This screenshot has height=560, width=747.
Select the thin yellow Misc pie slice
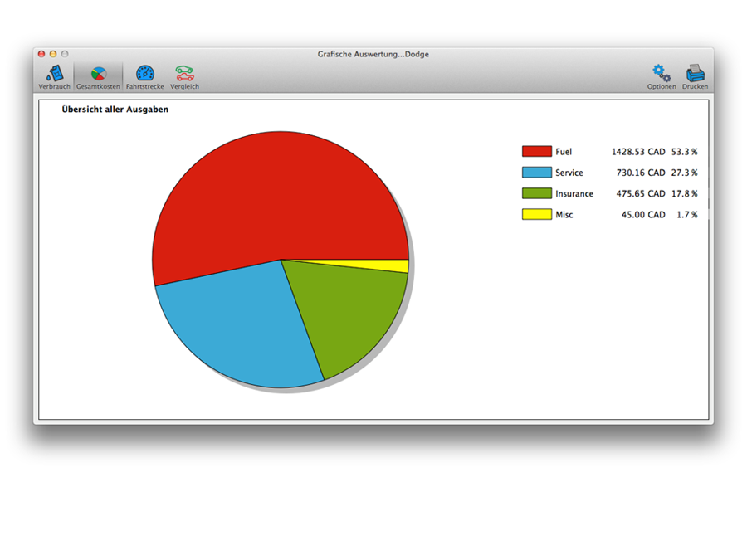390,266
